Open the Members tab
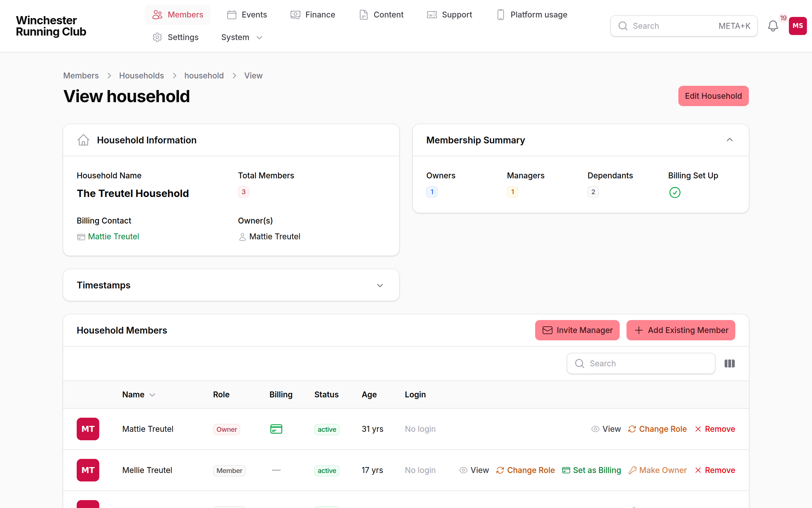812x508 pixels. 178,15
